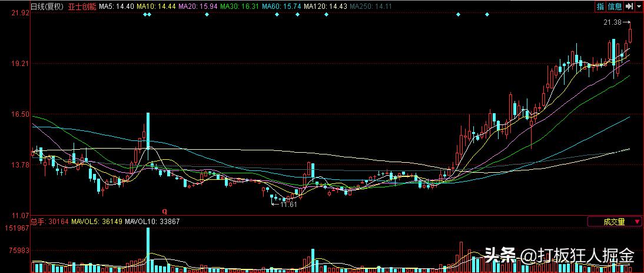Click the 13.78 price axis label
This screenshot has width=644, height=273.
coord(21,165)
